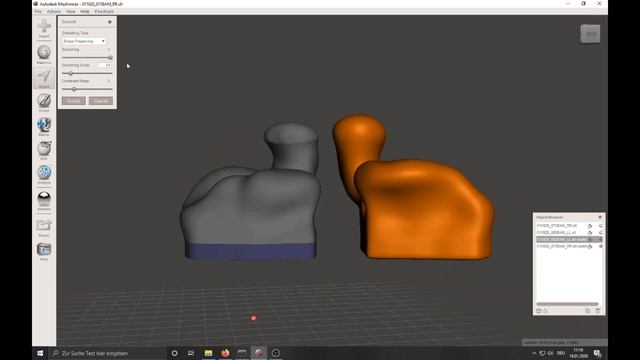Viewport: 640px width, 360px height.
Task: Toggle lock on the top Object Browser row
Action: click(x=590, y=226)
